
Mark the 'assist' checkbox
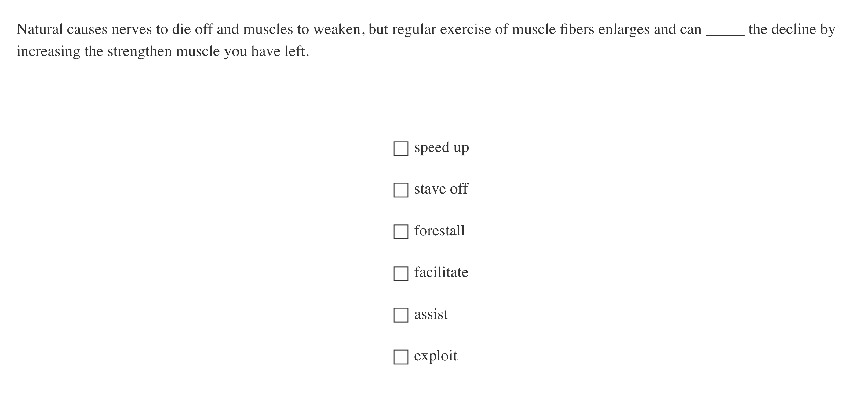(x=401, y=315)
